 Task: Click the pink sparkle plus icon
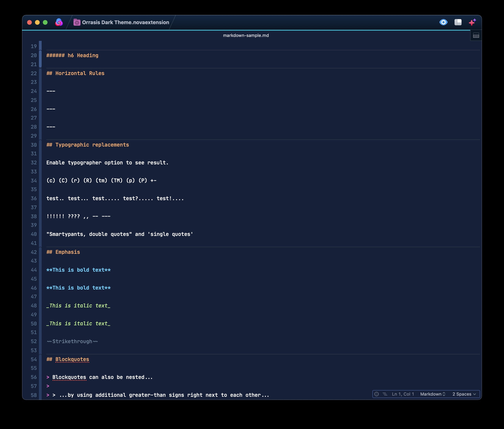click(x=472, y=22)
